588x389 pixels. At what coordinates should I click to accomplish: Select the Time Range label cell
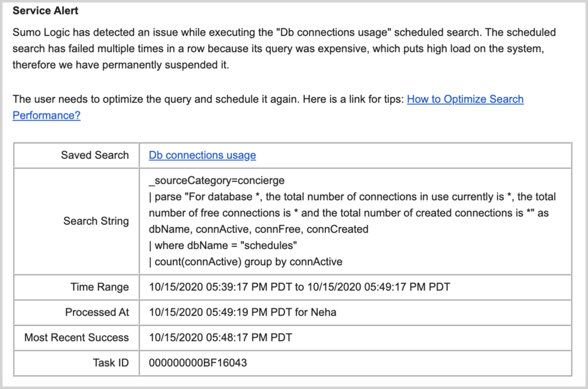99,287
